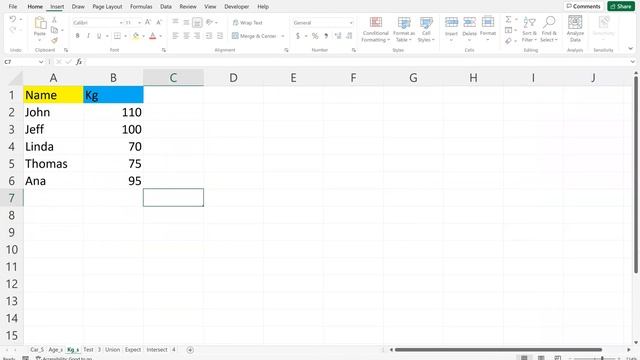
Task: Click the AutoSum sigma icon
Action: [508, 20]
